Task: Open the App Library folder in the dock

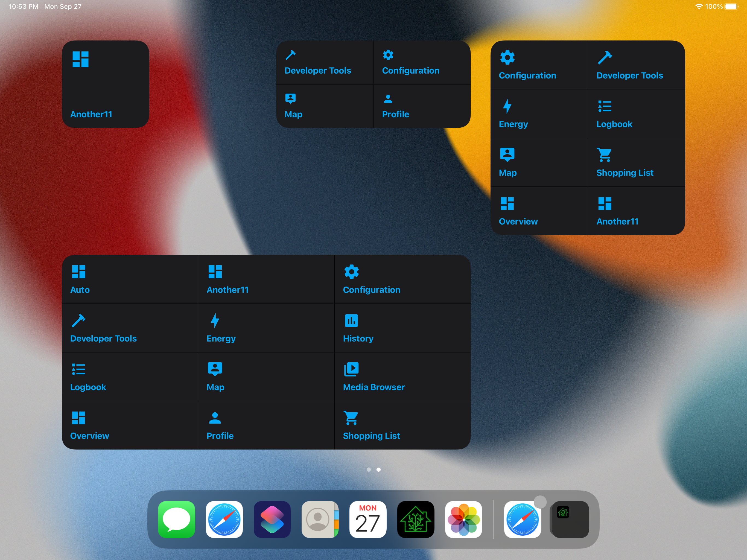Action: point(570,519)
